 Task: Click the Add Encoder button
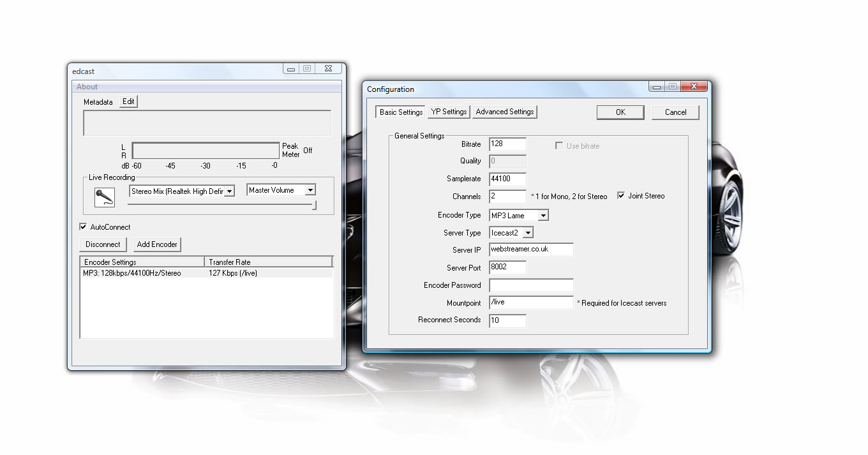tap(157, 244)
